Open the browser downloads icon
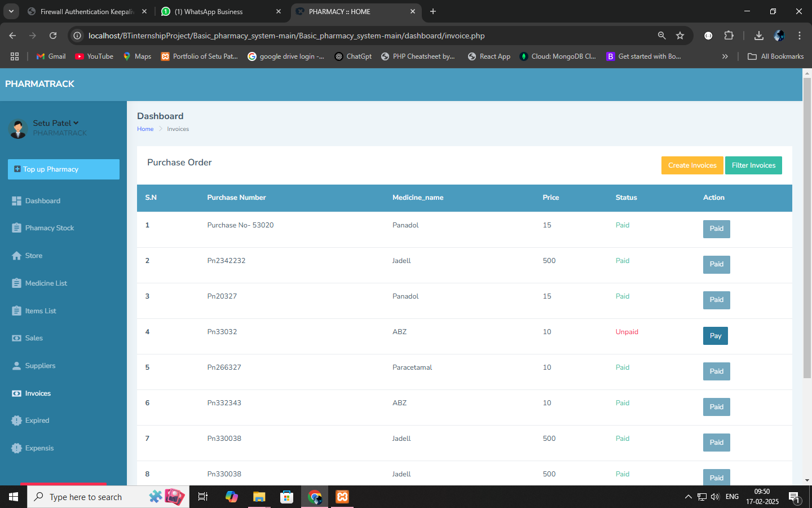This screenshot has width=812, height=508. click(759, 36)
